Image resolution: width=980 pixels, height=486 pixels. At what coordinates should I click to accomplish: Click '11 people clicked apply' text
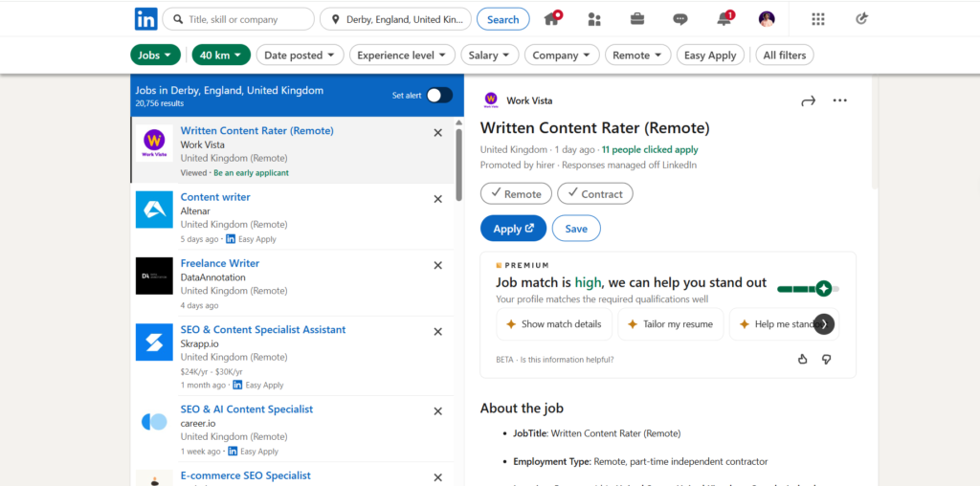650,150
